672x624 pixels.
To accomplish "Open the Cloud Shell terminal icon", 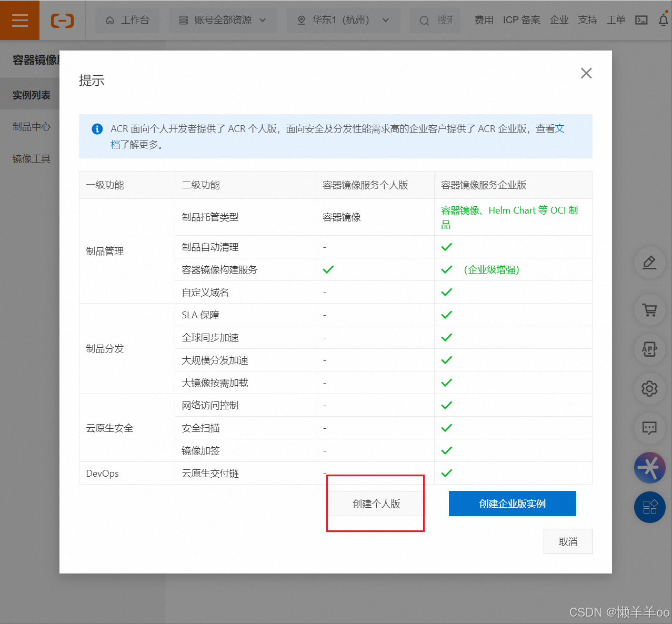I will [x=641, y=20].
